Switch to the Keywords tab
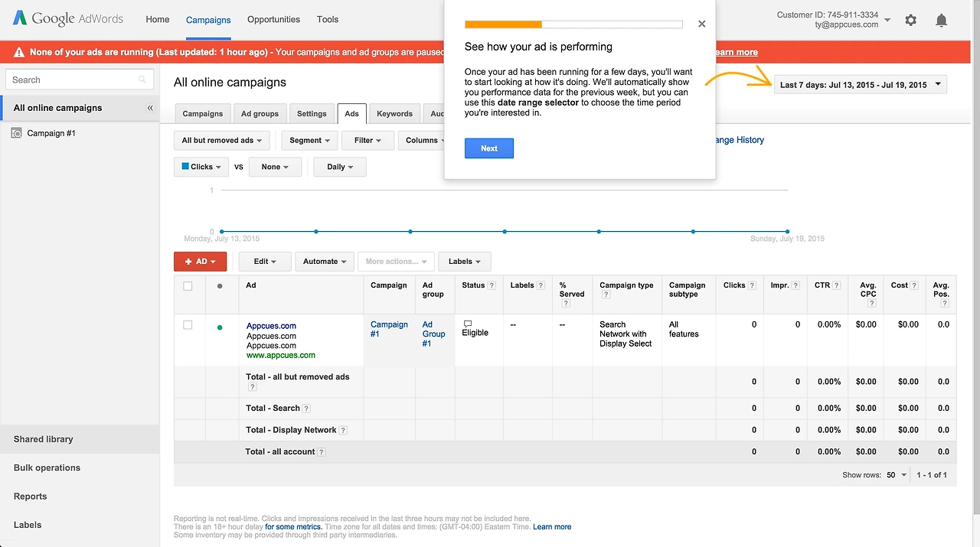 pos(395,114)
